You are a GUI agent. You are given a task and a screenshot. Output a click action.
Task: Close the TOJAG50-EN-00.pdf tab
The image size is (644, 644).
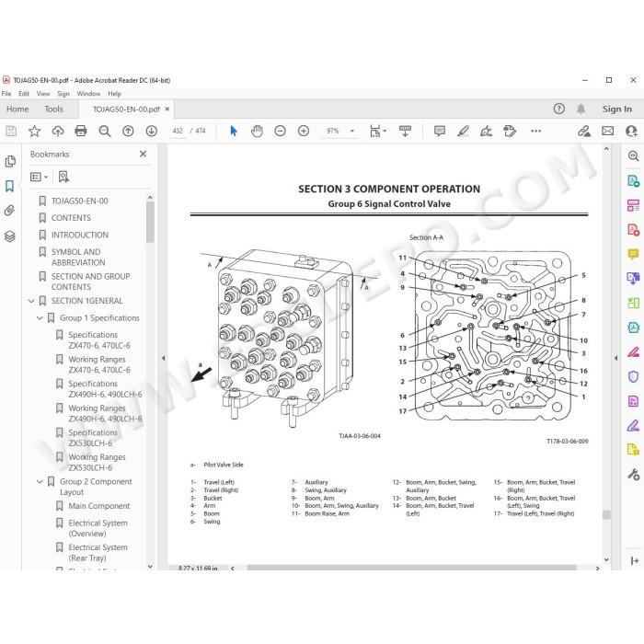[167, 109]
